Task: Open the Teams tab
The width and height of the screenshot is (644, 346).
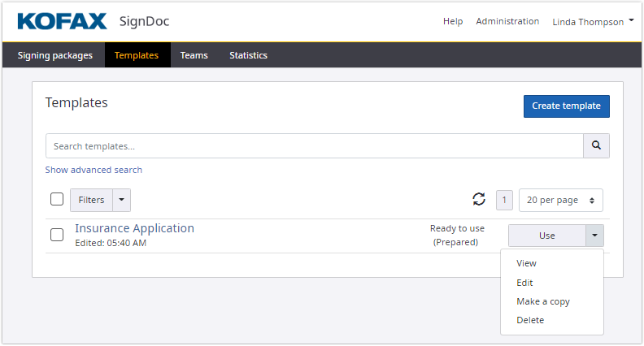Action: tap(194, 55)
